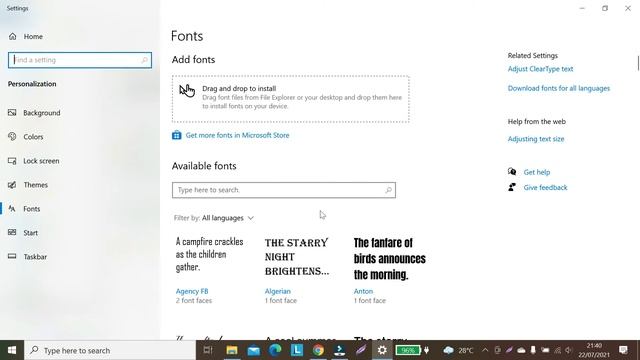Click the Get help chat icon
Image resolution: width=640 pixels, height=360 pixels.
(512, 172)
